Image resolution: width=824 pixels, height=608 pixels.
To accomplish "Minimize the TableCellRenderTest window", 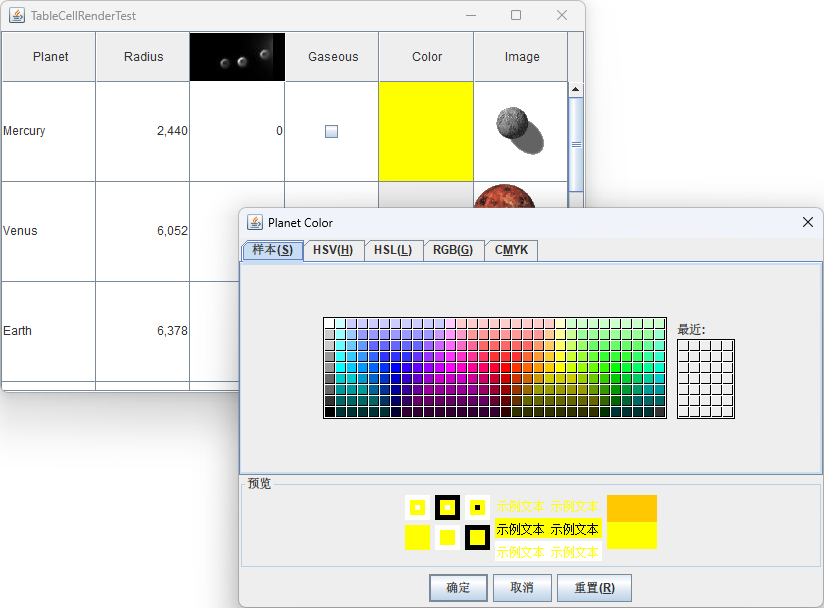I will click(x=470, y=15).
